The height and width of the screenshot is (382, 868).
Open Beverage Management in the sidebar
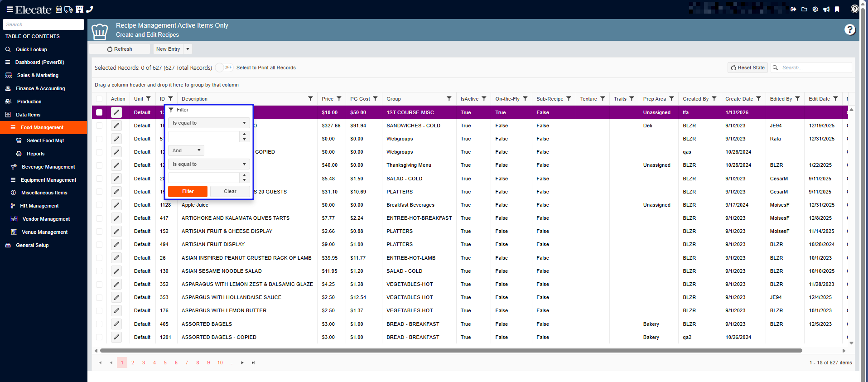[x=48, y=167]
